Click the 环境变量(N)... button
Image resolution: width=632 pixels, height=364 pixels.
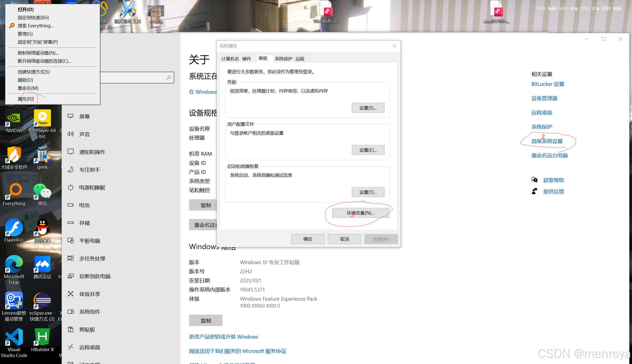360,213
